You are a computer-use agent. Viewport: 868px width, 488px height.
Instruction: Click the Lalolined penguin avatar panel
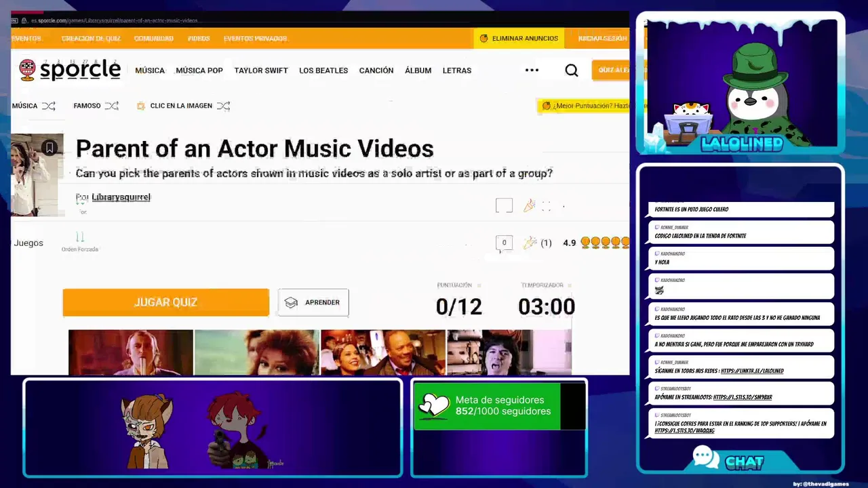741,83
